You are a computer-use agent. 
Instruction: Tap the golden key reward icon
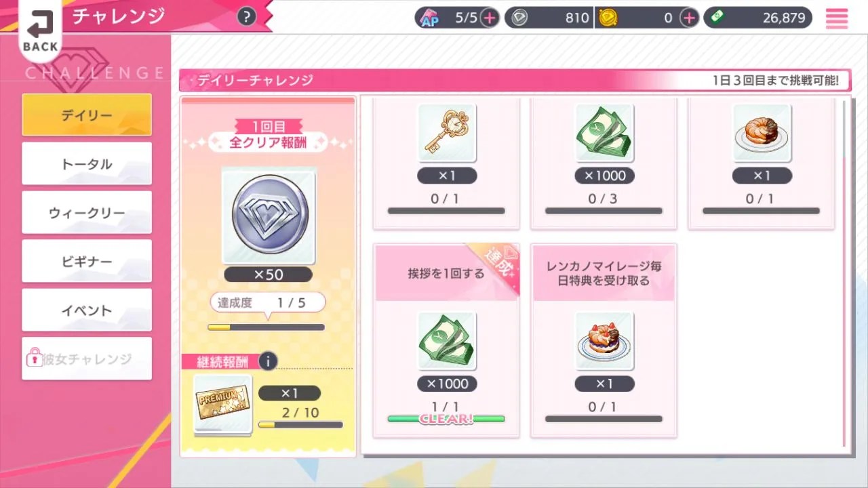pos(446,133)
